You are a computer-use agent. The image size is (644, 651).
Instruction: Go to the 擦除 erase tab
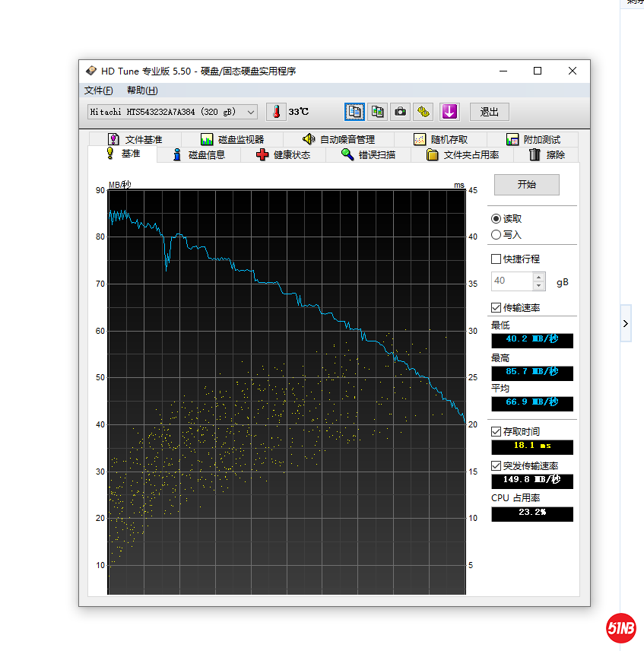(x=547, y=155)
